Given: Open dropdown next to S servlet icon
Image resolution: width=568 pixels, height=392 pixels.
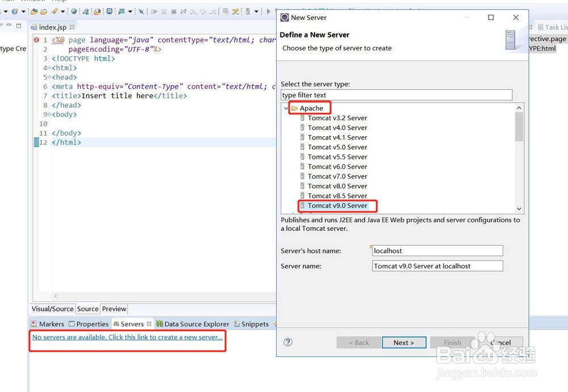Looking at the screenshot, I should tap(23, 11).
